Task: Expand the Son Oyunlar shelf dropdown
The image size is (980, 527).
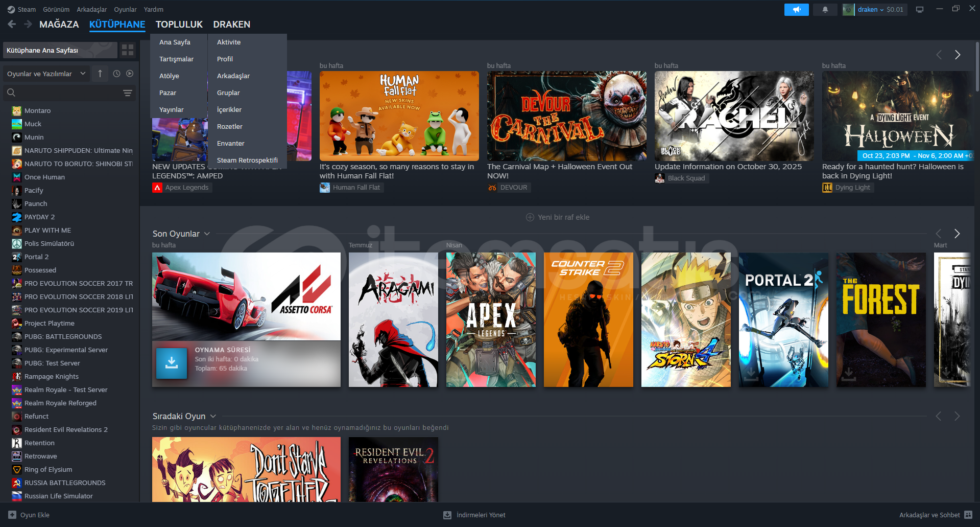Action: click(x=207, y=234)
